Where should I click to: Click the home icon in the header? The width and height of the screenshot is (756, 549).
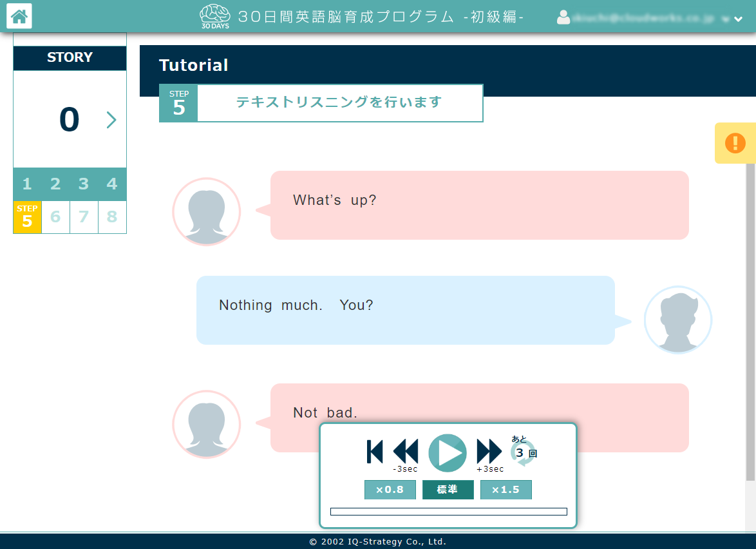point(19,16)
